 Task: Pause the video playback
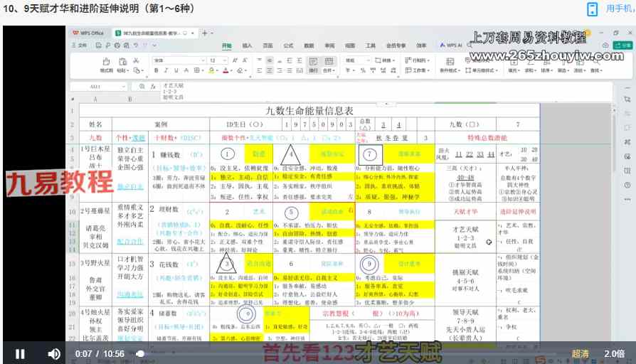click(x=20, y=353)
